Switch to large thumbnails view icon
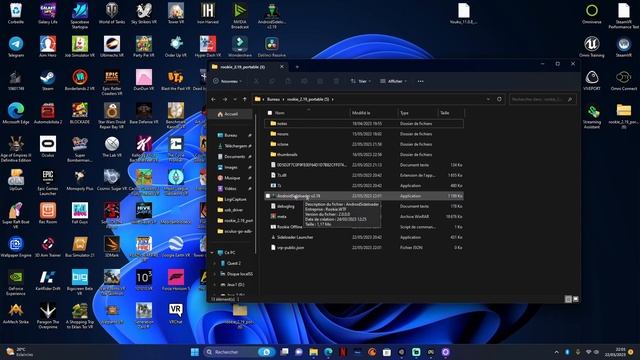 click(x=576, y=299)
